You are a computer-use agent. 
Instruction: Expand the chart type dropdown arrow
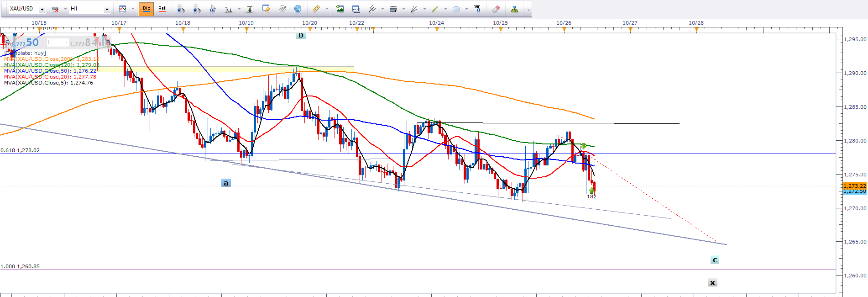click(133, 9)
